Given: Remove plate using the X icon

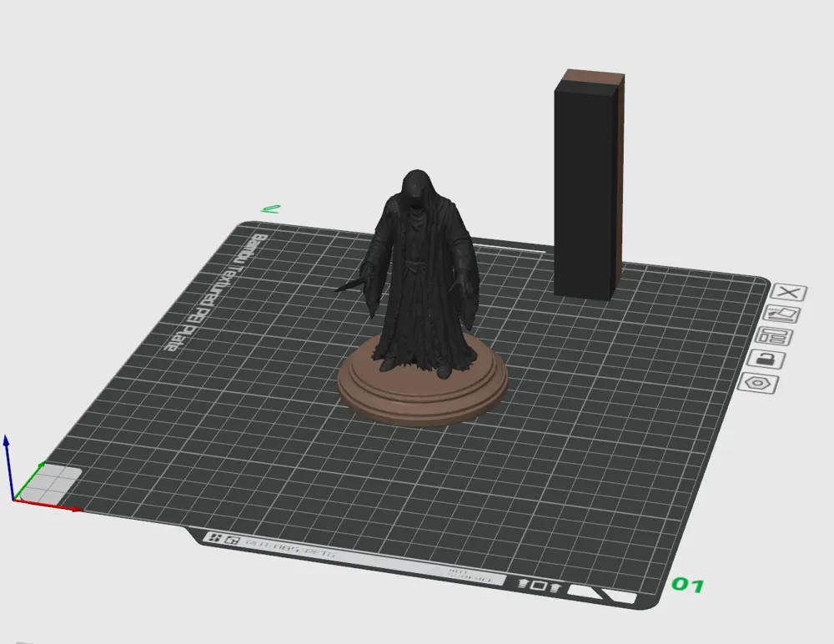Looking at the screenshot, I should tap(790, 292).
